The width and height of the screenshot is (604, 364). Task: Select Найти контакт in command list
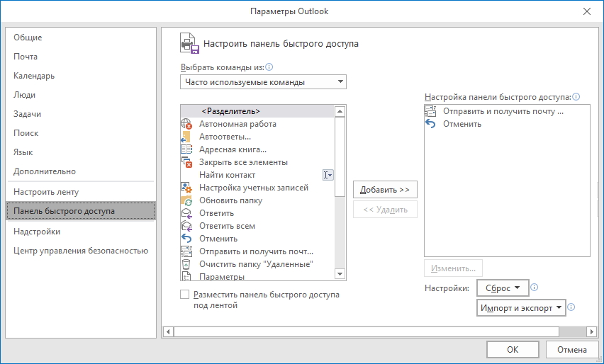coord(257,175)
